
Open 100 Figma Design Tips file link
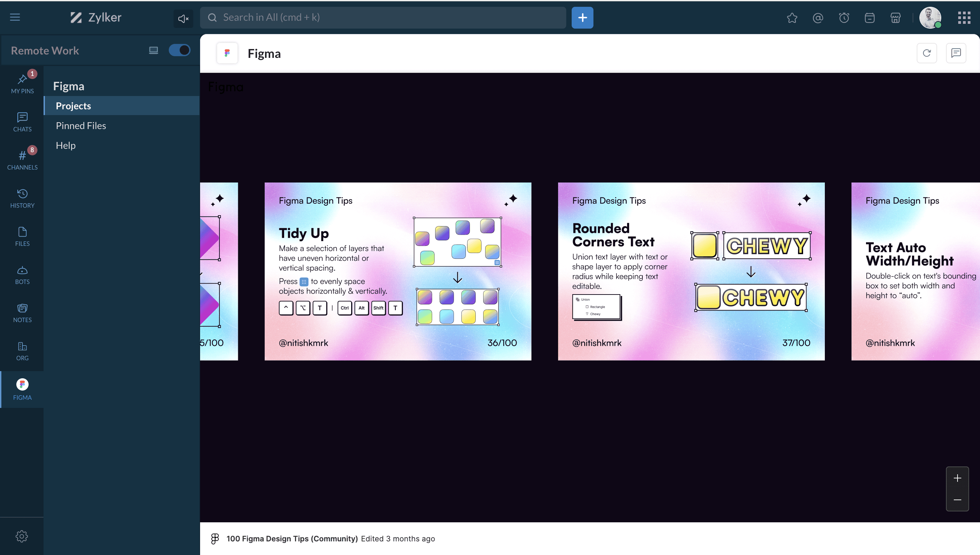click(292, 539)
